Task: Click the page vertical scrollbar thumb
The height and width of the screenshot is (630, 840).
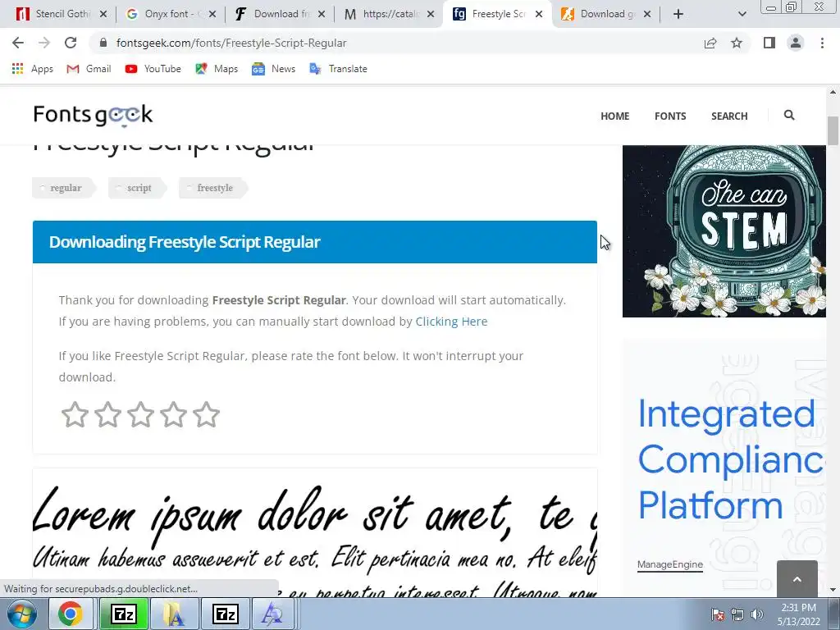Action: 833,130
